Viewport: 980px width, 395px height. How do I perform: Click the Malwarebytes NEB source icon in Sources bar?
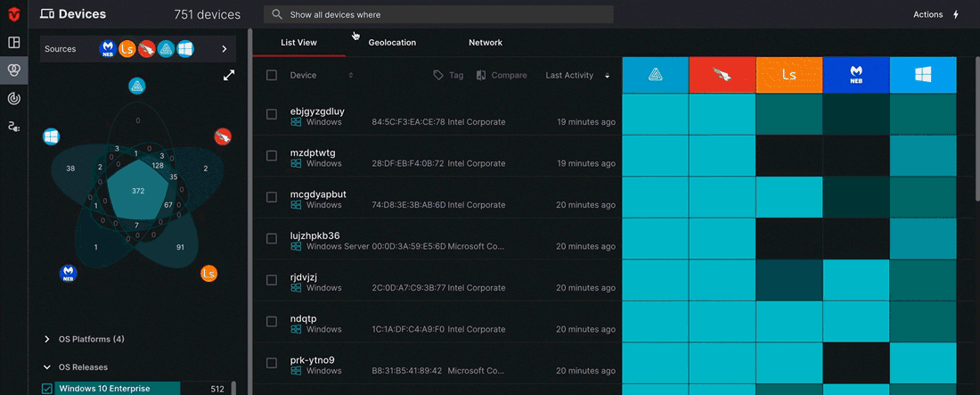pos(108,49)
